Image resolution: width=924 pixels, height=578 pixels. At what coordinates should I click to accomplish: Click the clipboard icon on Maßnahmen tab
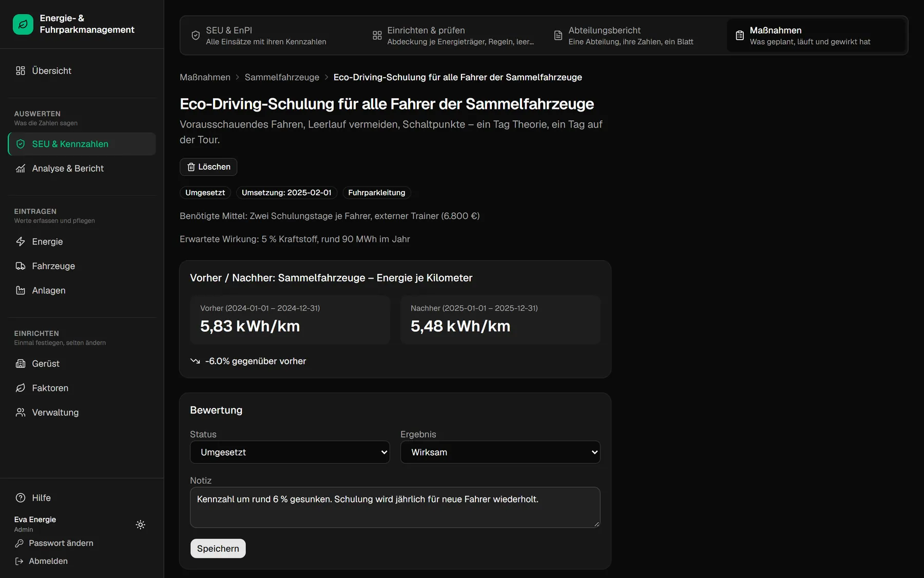click(740, 35)
